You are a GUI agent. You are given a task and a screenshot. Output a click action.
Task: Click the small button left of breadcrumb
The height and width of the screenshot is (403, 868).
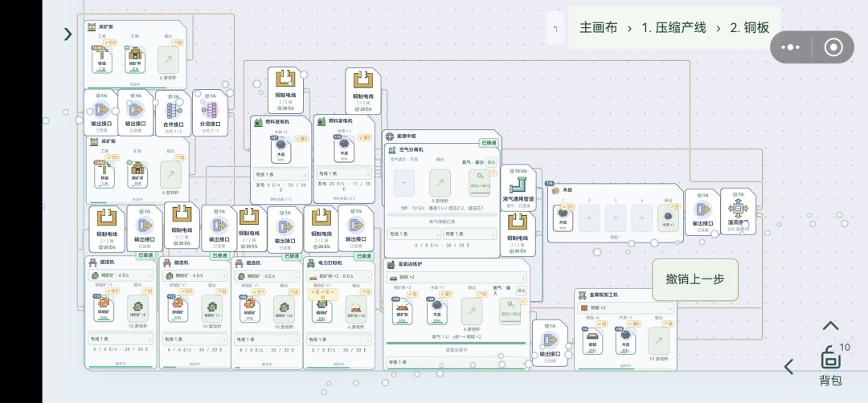point(555,28)
